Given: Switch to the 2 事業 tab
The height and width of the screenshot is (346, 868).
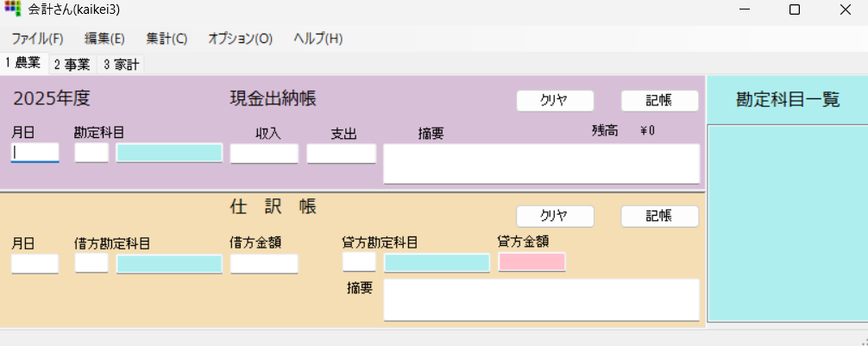Looking at the screenshot, I should click(72, 64).
